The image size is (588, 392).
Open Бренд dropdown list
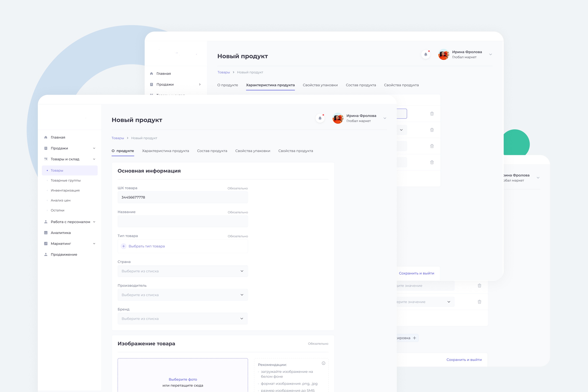click(x=183, y=318)
